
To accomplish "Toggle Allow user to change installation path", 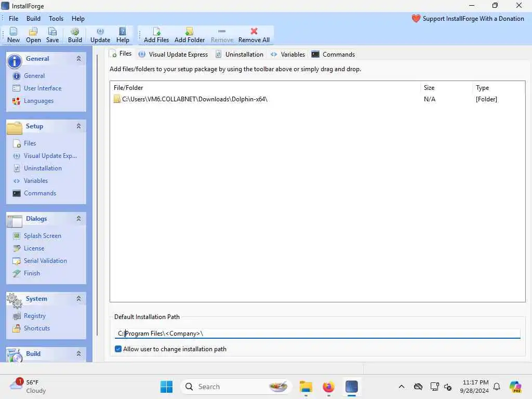I will coord(118,349).
